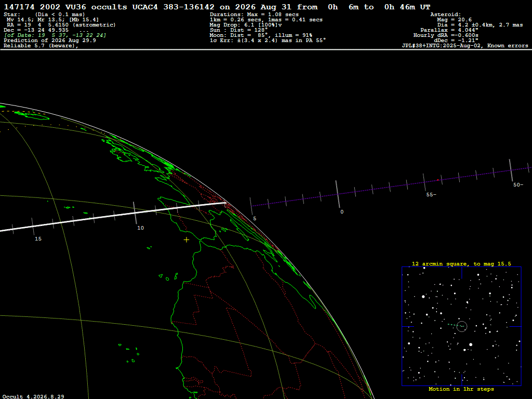
Task: Select the time tick labeled 15
Action: pyautogui.click(x=33, y=227)
